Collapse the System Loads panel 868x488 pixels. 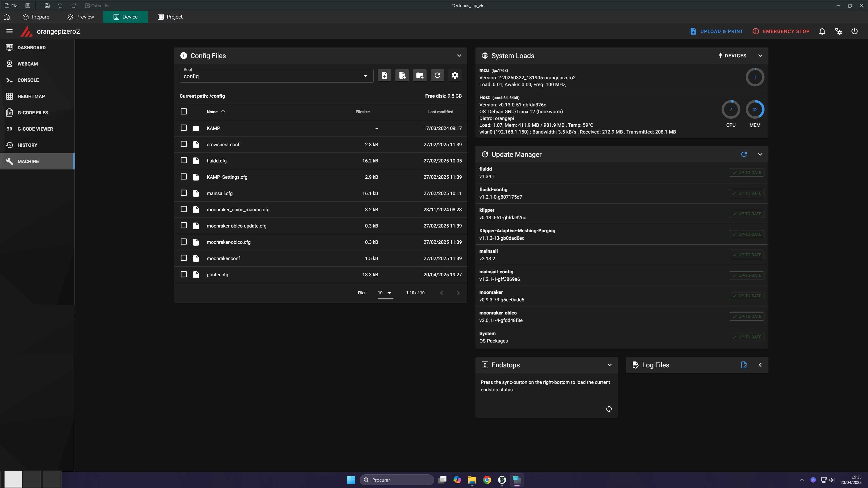pyautogui.click(x=760, y=56)
